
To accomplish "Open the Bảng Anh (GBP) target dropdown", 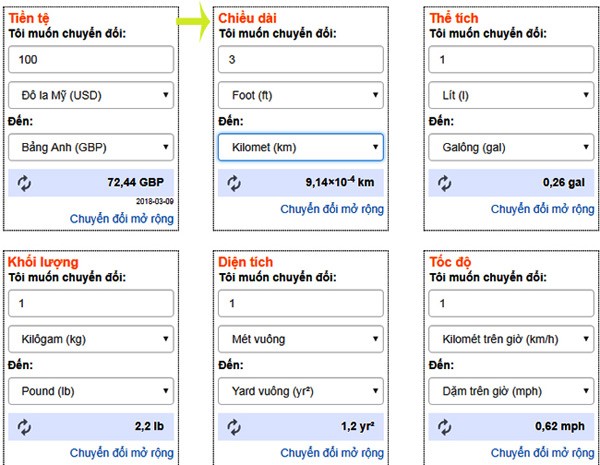I will coord(91,148).
